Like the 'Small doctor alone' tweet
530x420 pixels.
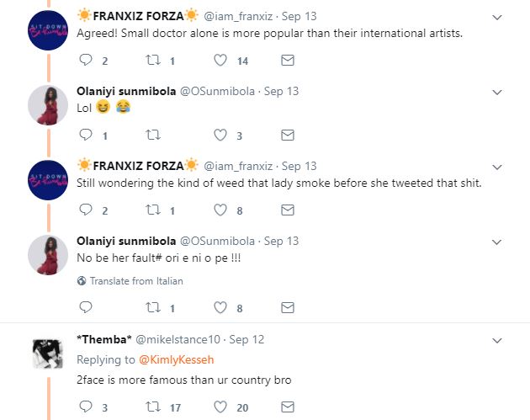point(220,61)
